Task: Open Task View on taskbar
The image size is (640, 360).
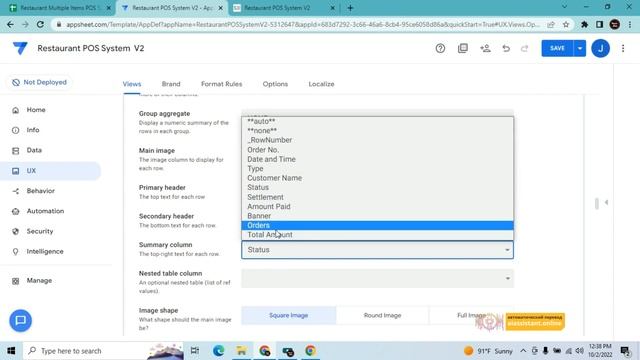Action: tap(195, 351)
